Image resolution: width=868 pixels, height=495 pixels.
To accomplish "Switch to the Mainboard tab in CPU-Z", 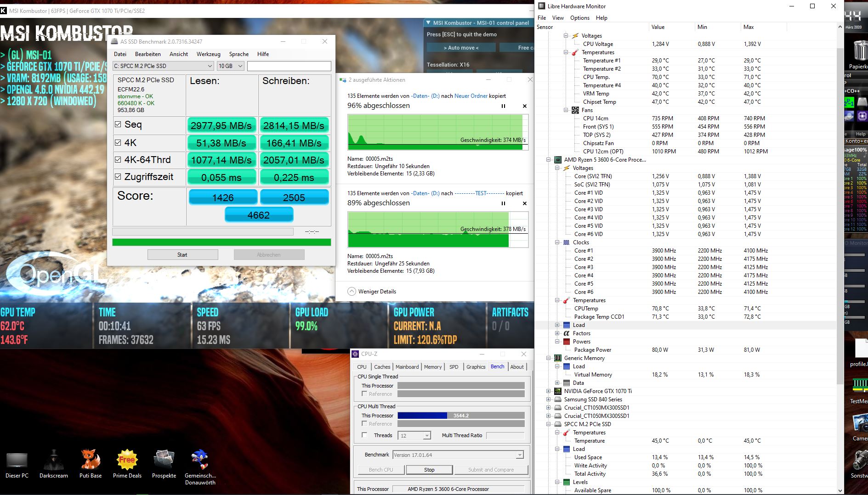I will [x=407, y=367].
